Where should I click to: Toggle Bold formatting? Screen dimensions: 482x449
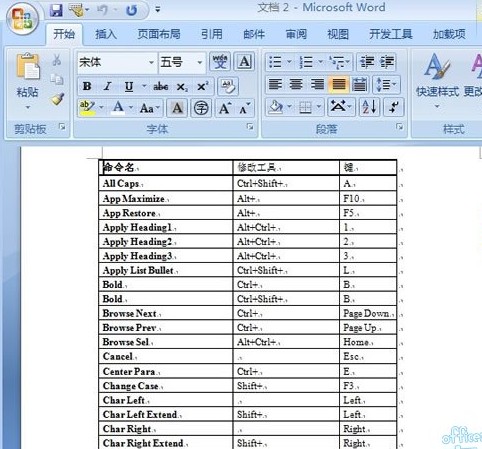click(87, 87)
